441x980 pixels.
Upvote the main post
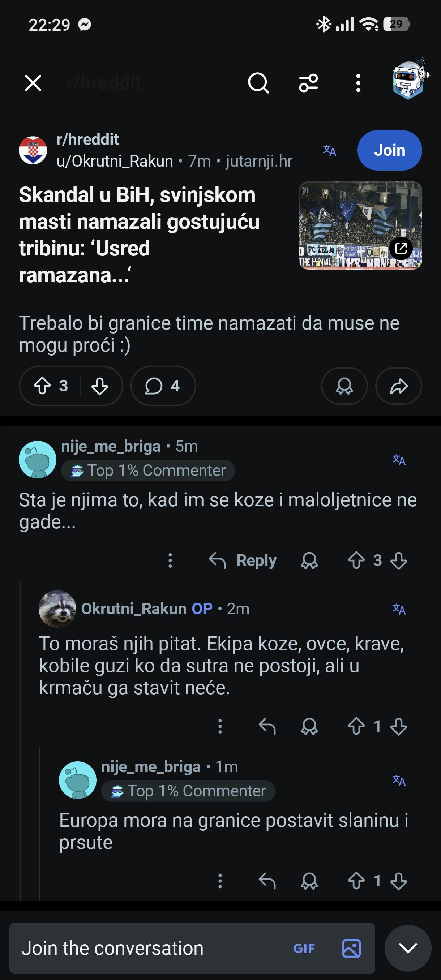42,386
